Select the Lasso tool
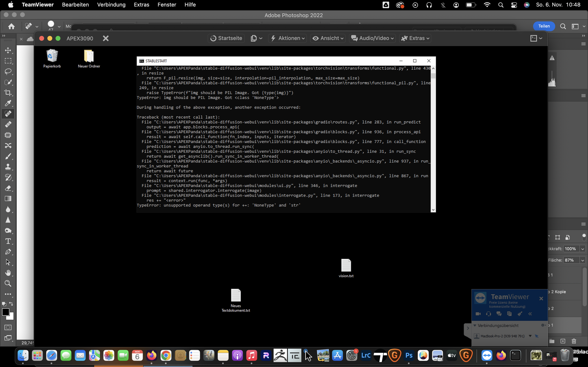Screen dimensions: 588x367 8,71
